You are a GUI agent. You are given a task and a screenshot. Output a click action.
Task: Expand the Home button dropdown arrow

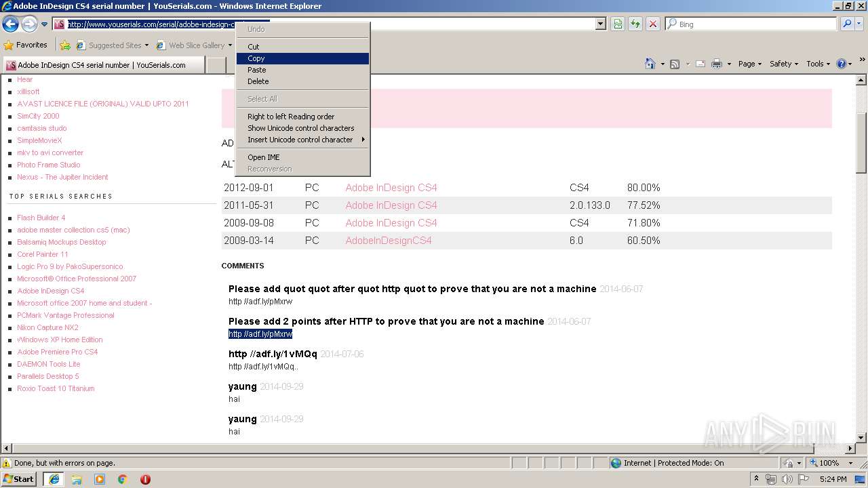[x=663, y=64]
